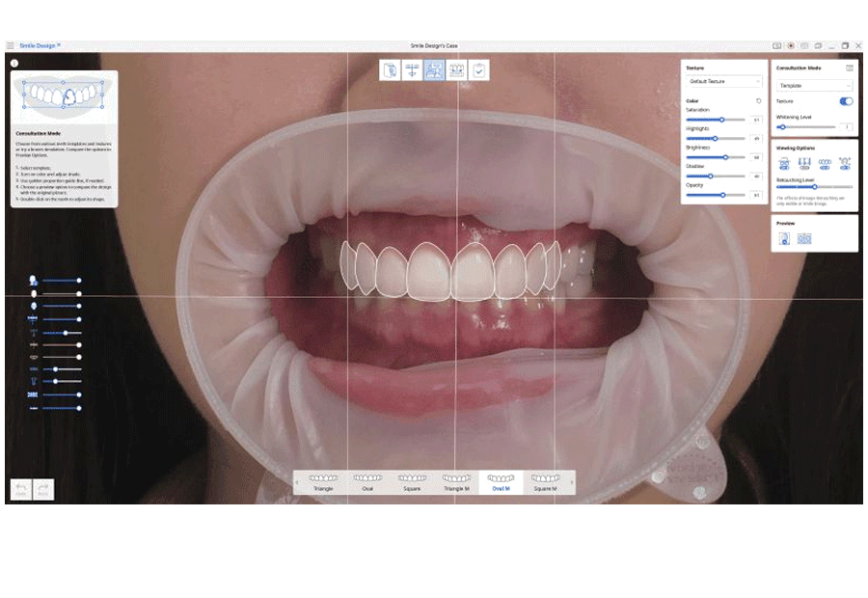Click the Redo button
This screenshot has width=868, height=598.
point(43,489)
